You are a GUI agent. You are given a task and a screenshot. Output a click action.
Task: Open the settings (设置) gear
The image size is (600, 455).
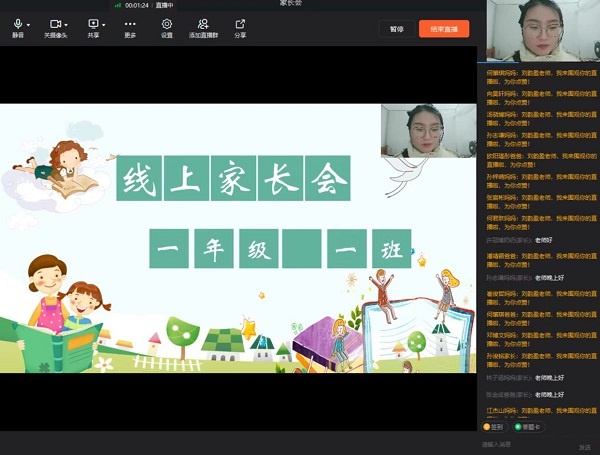pos(166,26)
